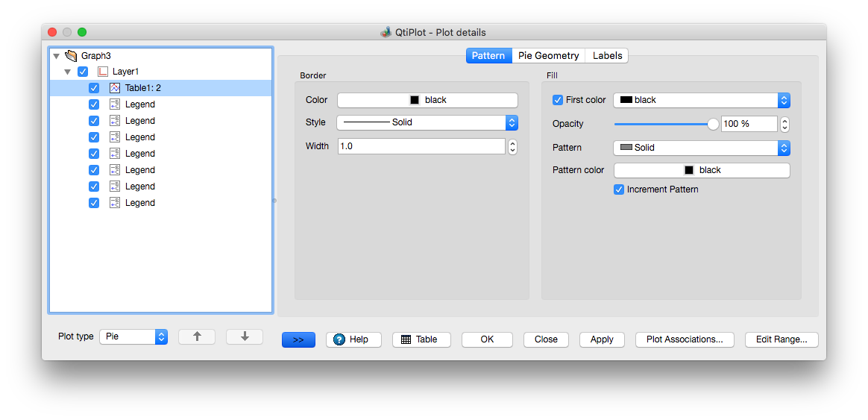868x420 pixels.
Task: Move selected item down with arrow button
Action: point(245,336)
